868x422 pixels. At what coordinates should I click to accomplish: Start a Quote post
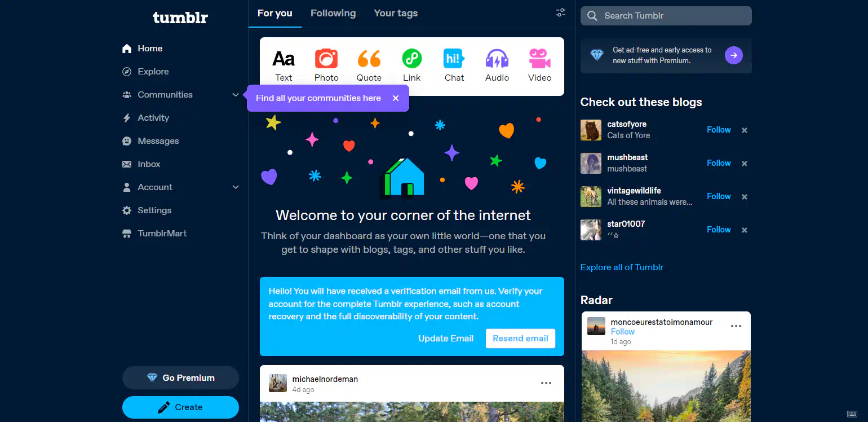point(369,64)
